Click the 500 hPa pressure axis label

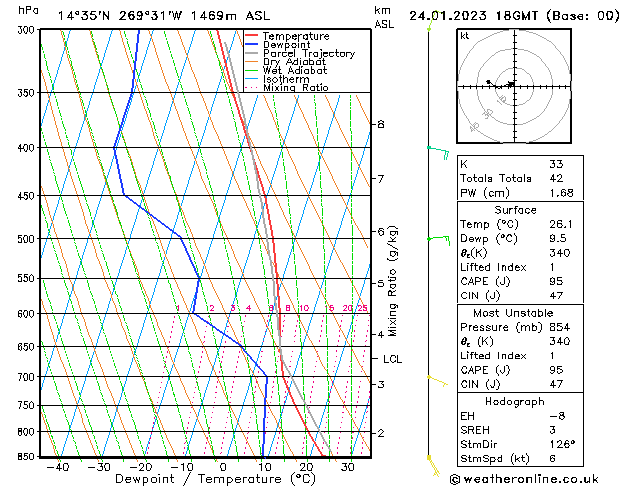tap(27, 239)
